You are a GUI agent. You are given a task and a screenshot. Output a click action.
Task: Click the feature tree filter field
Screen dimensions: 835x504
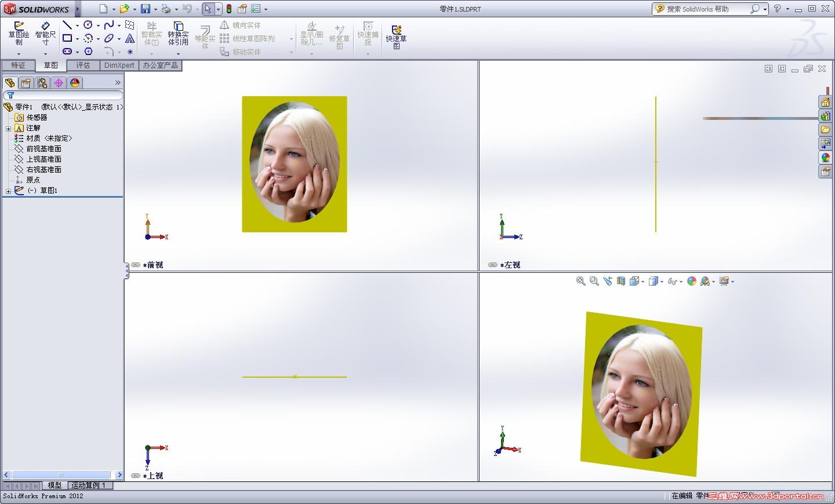tap(63, 95)
